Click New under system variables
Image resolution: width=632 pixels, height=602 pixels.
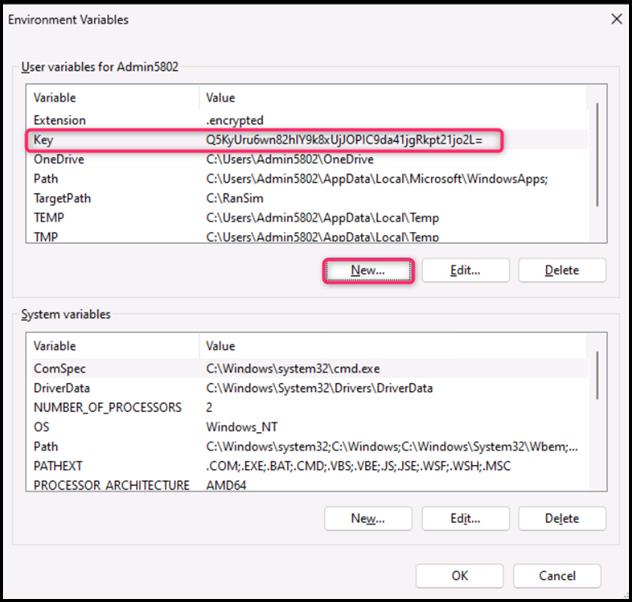tap(367, 518)
